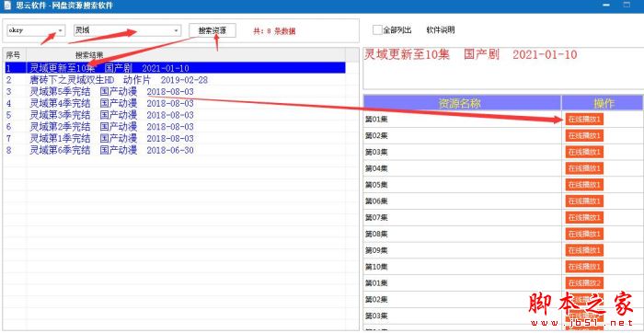Screen dimensions: 644x333
Task: Click 在线播放1 for 第08集
Action: 584,234
